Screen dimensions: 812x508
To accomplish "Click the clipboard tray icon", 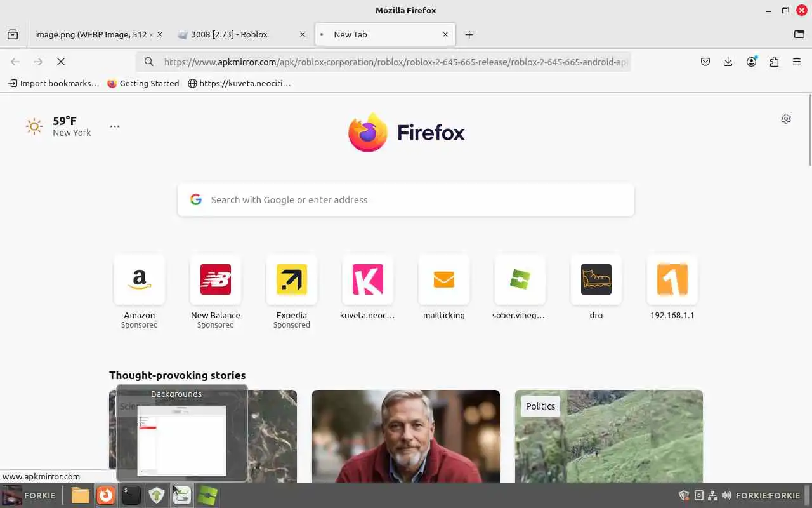I will [698, 495].
